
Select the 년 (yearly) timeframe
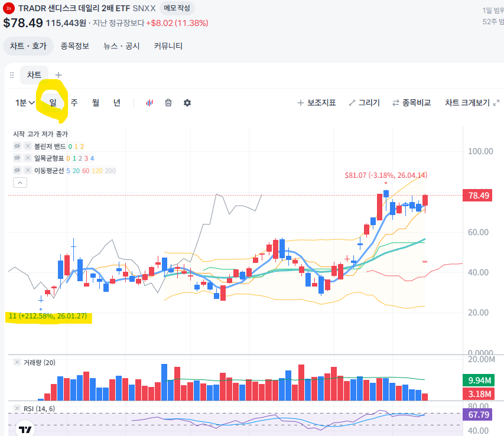pos(116,103)
